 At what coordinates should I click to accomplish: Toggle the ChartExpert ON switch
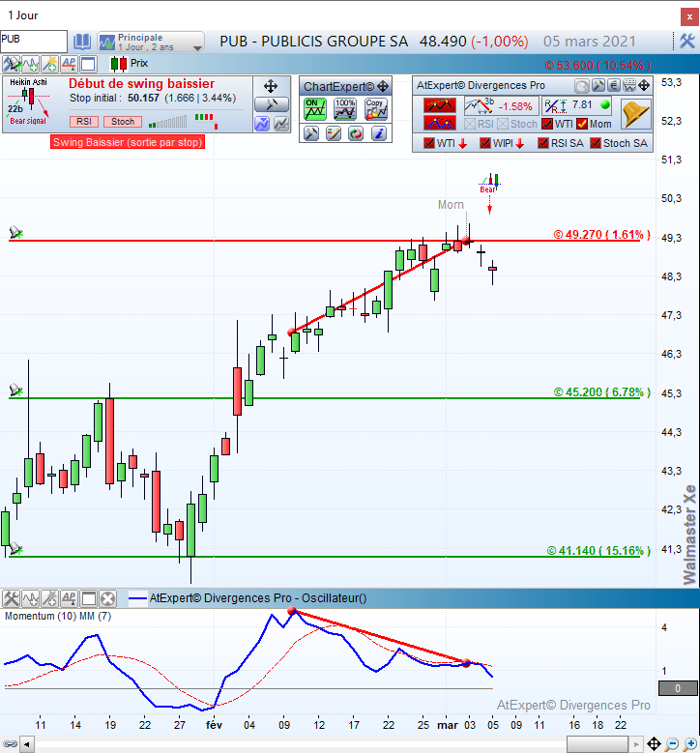[315, 109]
